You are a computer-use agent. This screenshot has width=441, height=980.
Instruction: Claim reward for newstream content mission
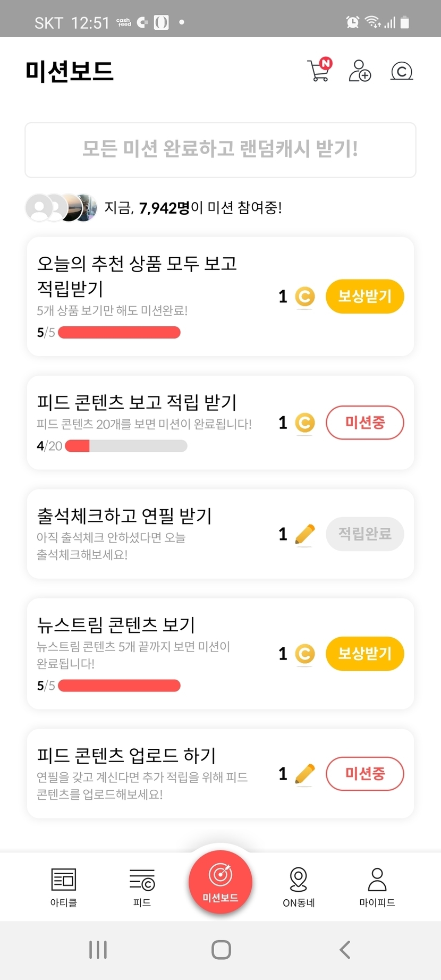[x=364, y=653]
